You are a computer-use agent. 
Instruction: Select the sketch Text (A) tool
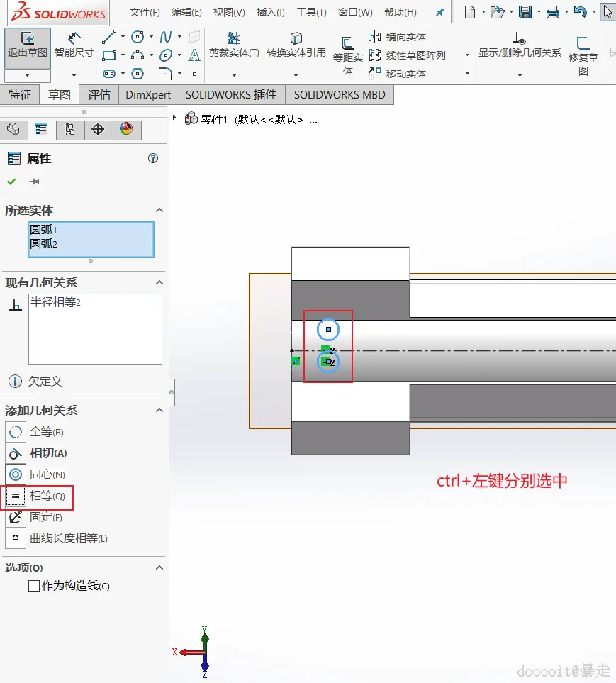click(x=194, y=55)
